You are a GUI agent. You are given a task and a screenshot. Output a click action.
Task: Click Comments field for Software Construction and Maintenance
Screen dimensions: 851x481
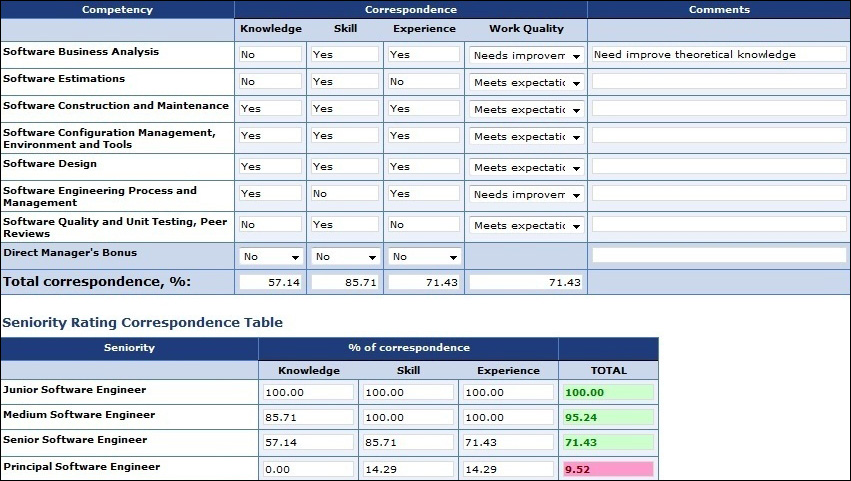(x=719, y=109)
